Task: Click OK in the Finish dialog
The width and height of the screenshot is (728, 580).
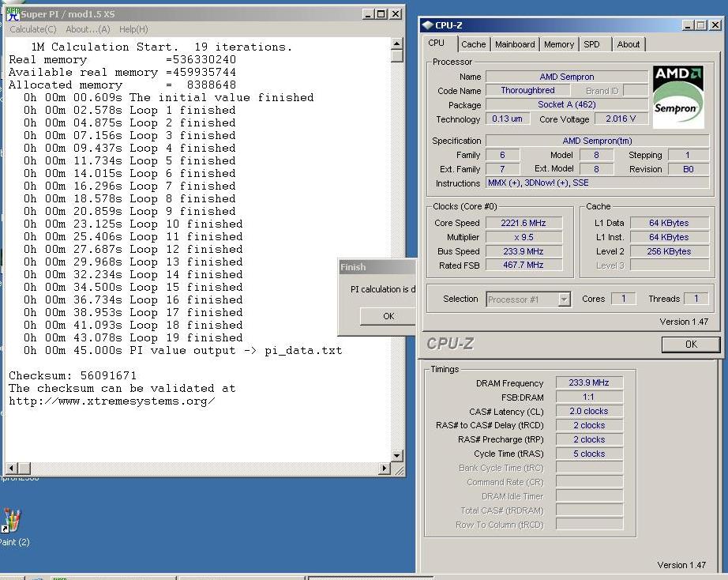Action: [388, 316]
